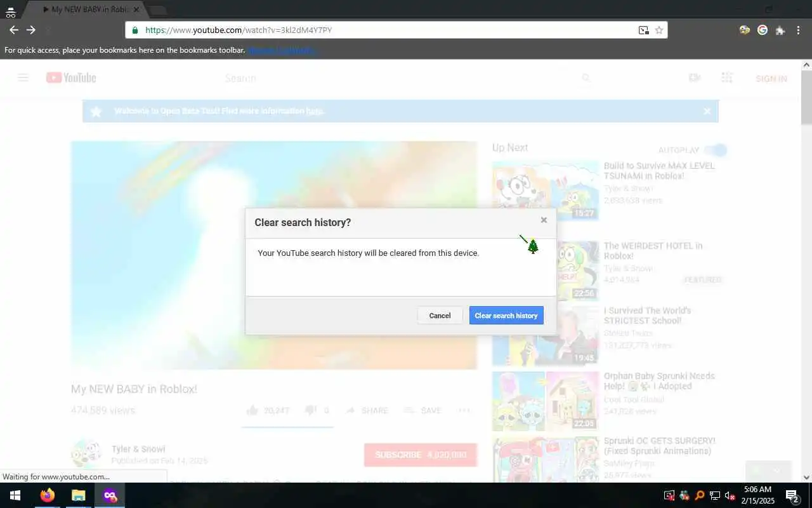Open Orphan Baby Sprunki Needs Help video thumbnail
Screen dimensions: 812x508
point(546,401)
